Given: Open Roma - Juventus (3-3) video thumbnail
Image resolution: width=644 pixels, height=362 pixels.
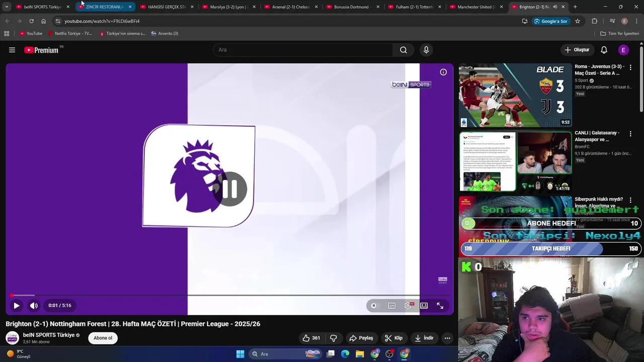Looking at the screenshot, I should pos(515,95).
